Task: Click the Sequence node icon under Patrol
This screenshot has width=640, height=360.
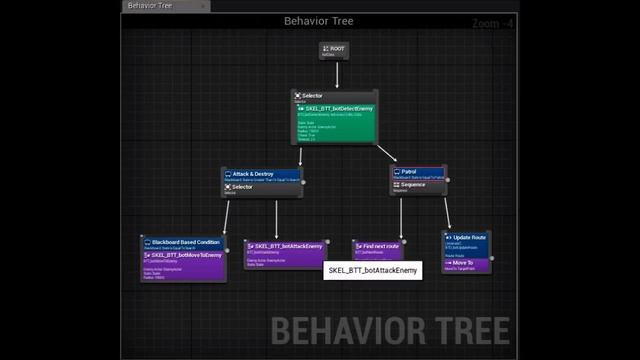Action: point(396,185)
